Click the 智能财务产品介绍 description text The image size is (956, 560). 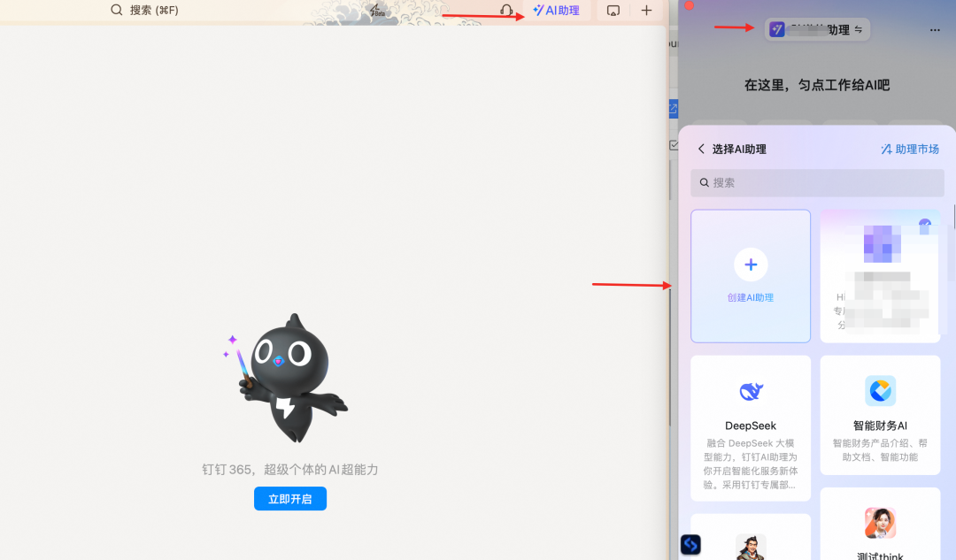pos(880,449)
